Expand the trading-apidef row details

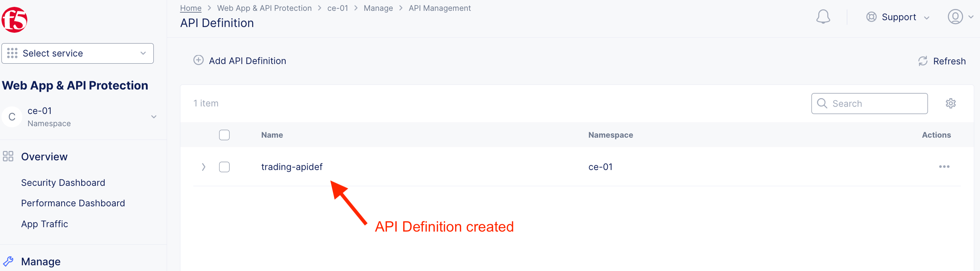(204, 167)
